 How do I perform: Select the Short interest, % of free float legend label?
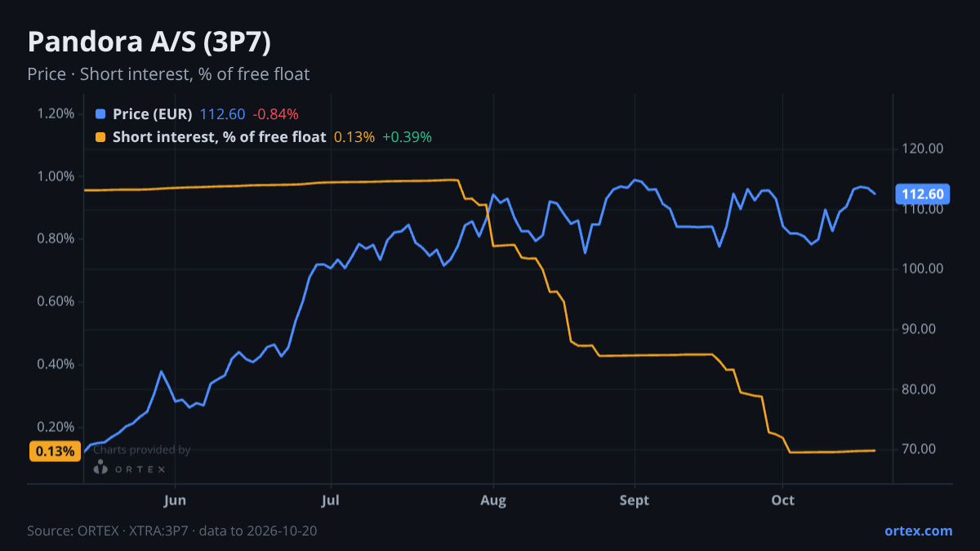coord(220,136)
